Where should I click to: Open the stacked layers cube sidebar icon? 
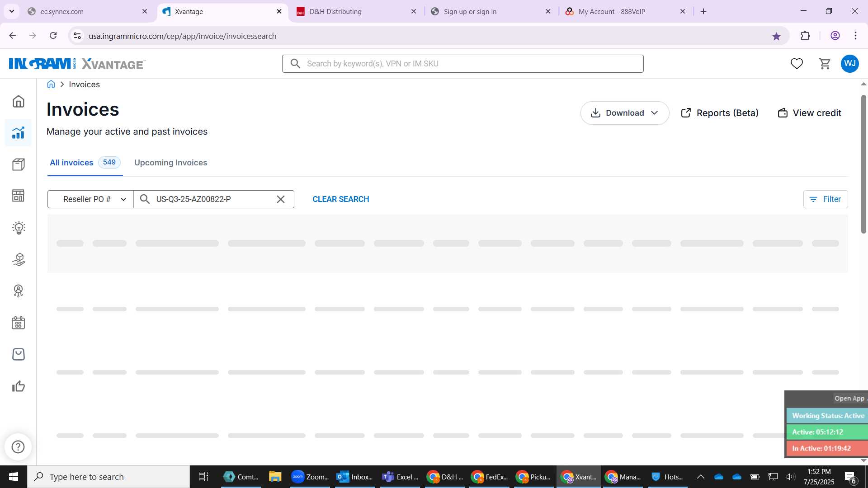18,259
